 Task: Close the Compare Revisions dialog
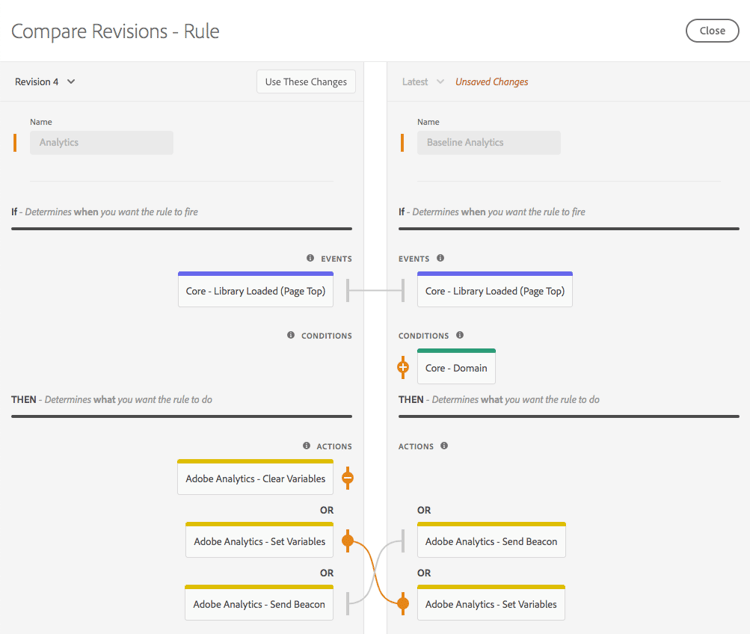pos(712,31)
